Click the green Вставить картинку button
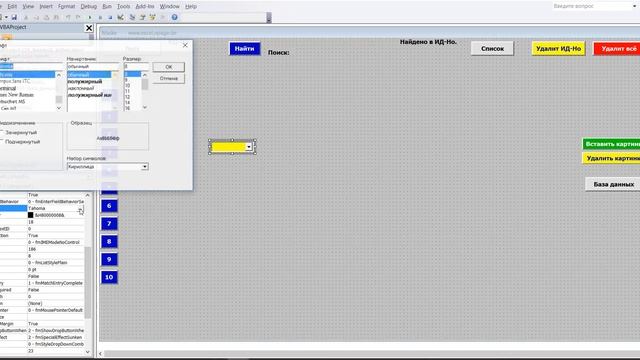The width and height of the screenshot is (640, 360). [x=611, y=144]
